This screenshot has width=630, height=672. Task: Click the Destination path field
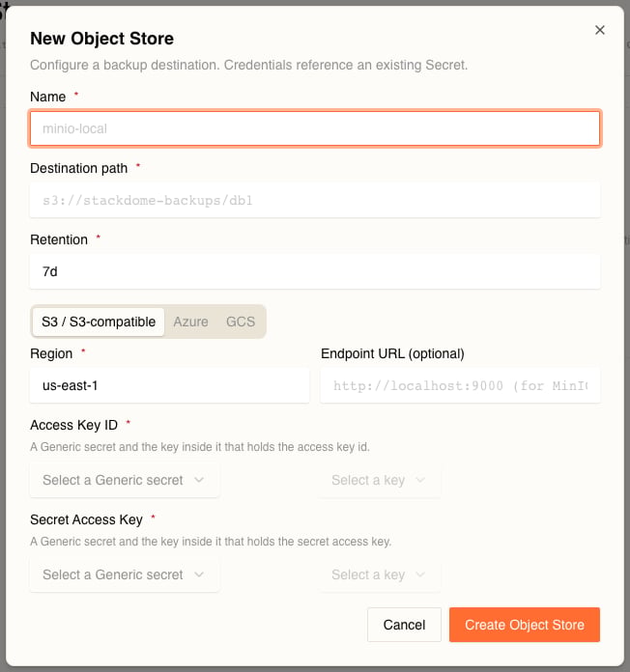tap(315, 200)
